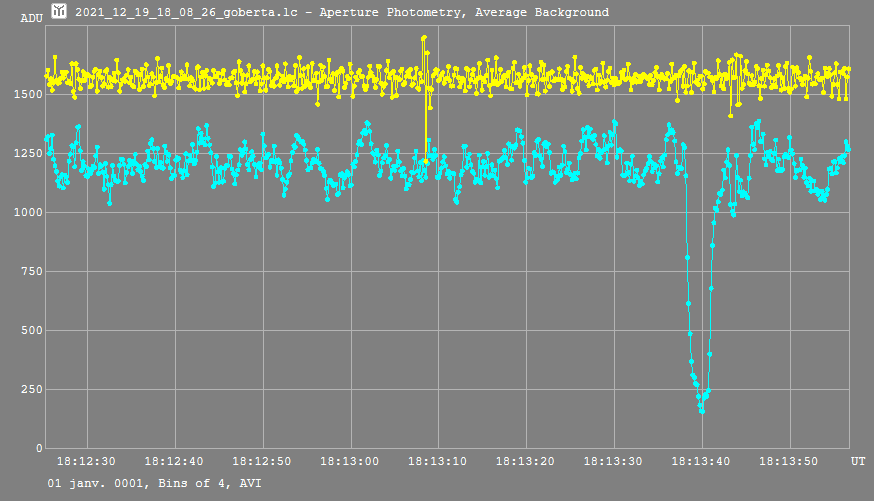Select the lowest cyan point in the dip
Screen dimensions: 874x501
click(701, 410)
